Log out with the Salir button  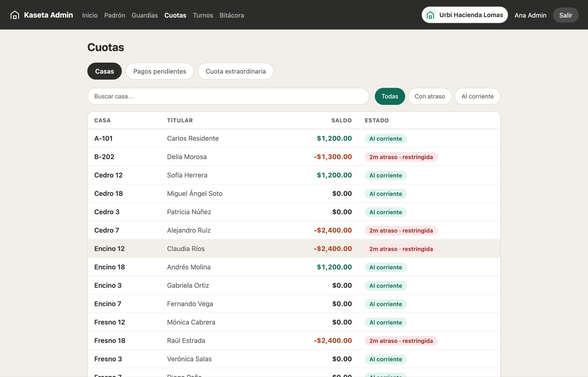coord(565,15)
